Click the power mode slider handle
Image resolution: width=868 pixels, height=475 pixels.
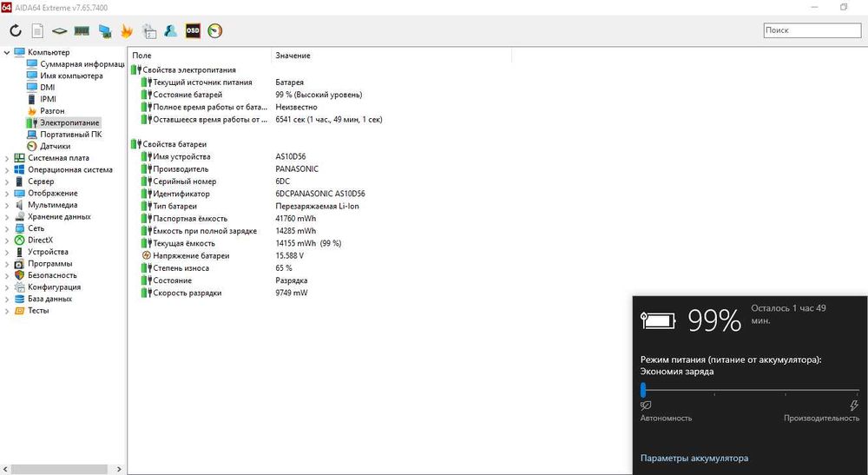pos(643,390)
